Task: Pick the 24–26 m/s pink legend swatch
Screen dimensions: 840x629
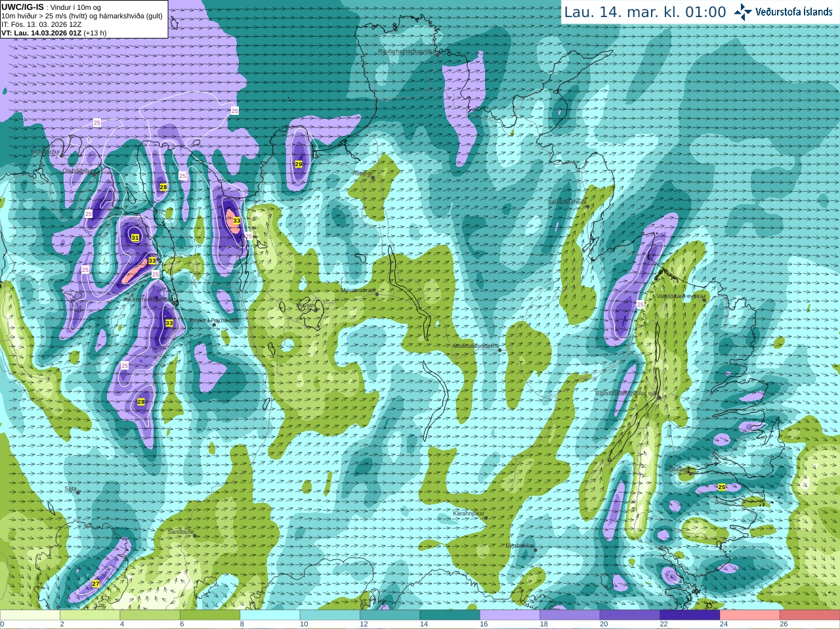Action: (750, 615)
